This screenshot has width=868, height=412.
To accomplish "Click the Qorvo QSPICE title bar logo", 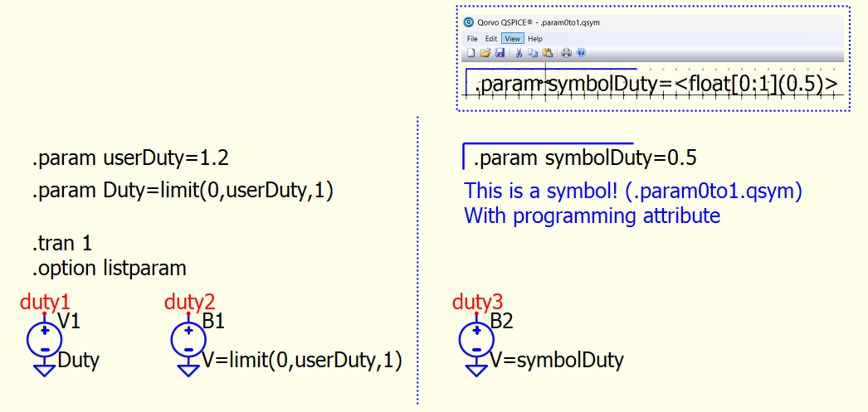I will pyautogui.click(x=468, y=22).
